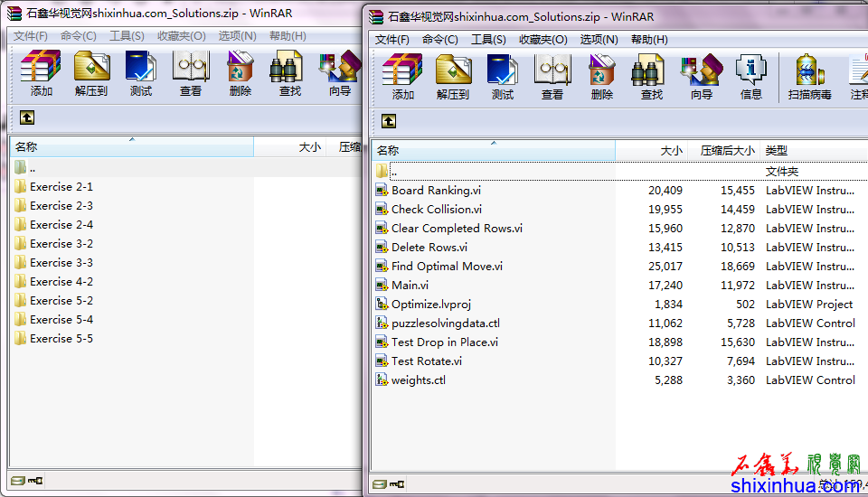This screenshot has width=868, height=497.
Task: Launch 向导 (Wizard) from the front window toolbar
Action: coord(701,76)
